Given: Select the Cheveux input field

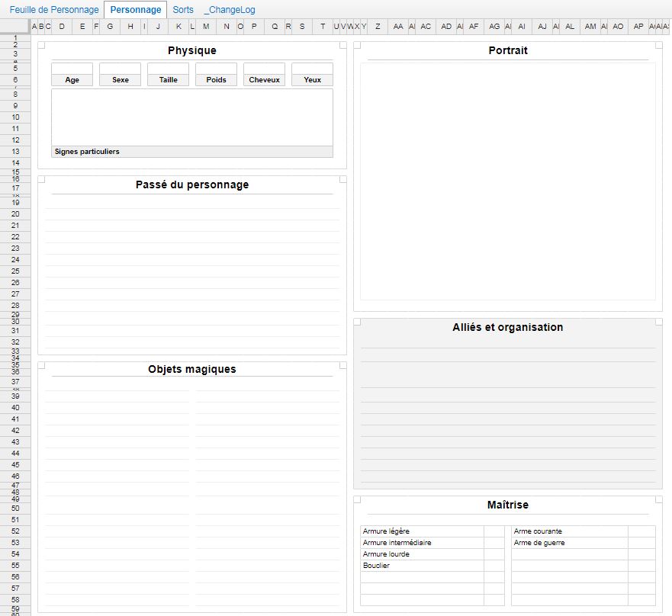Looking at the screenshot, I should pyautogui.click(x=265, y=69).
